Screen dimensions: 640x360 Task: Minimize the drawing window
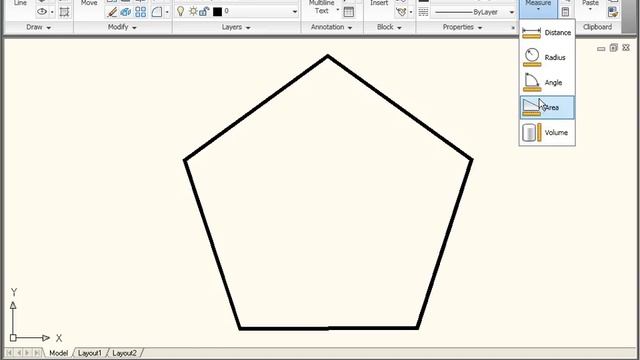601,49
